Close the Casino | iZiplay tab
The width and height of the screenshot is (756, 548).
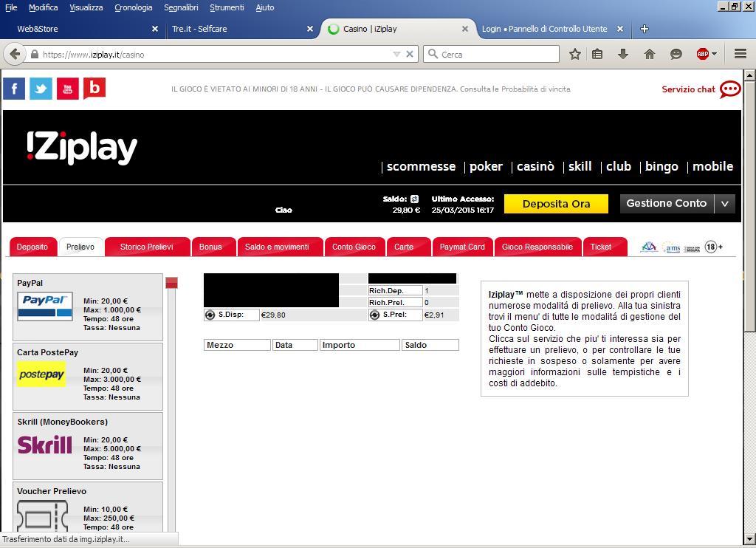click(465, 29)
